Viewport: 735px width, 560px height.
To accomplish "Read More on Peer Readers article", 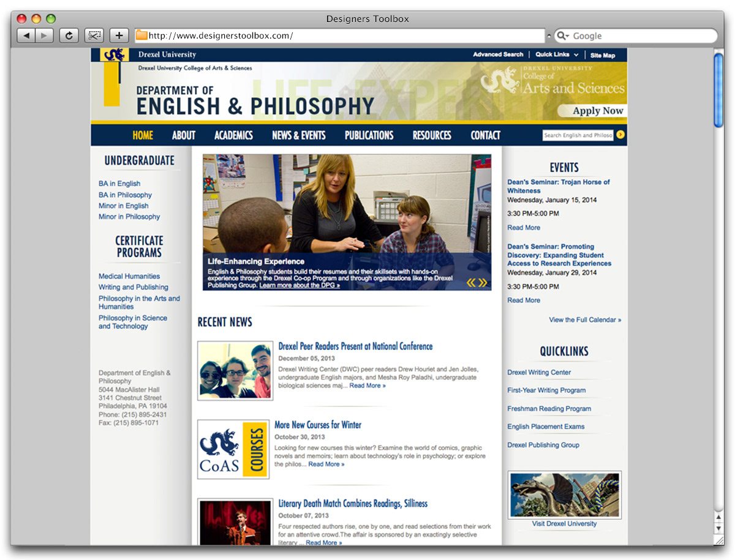I will coord(367,386).
